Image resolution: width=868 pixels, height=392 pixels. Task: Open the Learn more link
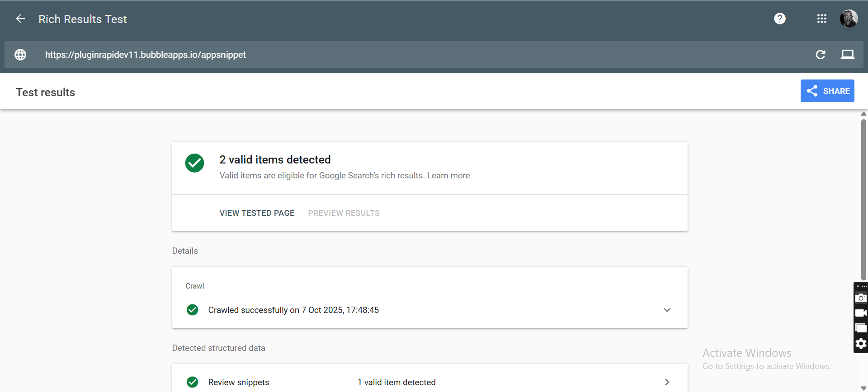448,176
